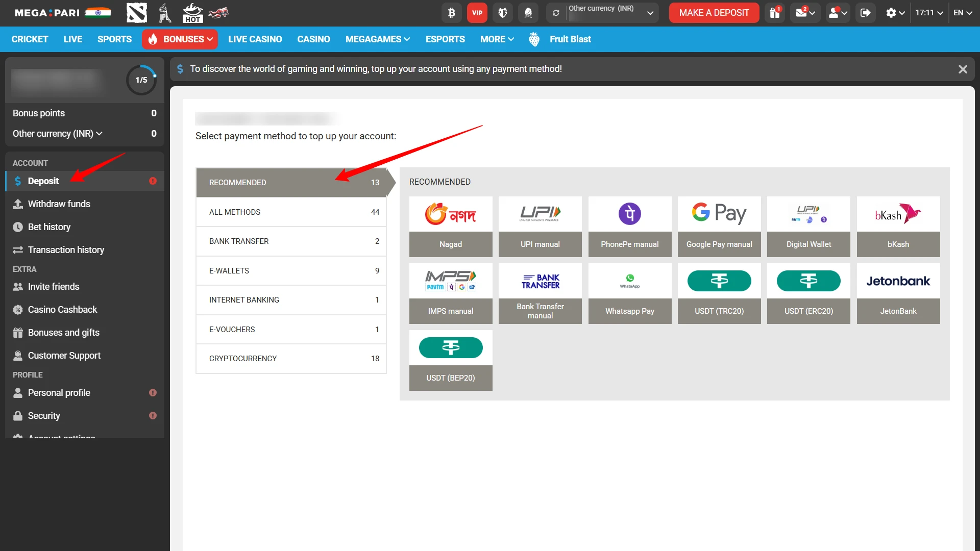Open the Dota 2 esports section icon
980x551 pixels.
(x=136, y=13)
